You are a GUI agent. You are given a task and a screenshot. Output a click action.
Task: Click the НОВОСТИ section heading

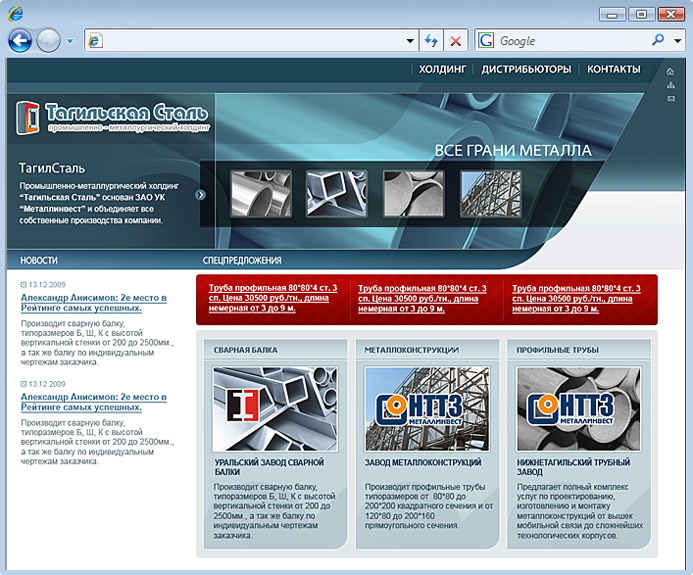click(x=39, y=260)
